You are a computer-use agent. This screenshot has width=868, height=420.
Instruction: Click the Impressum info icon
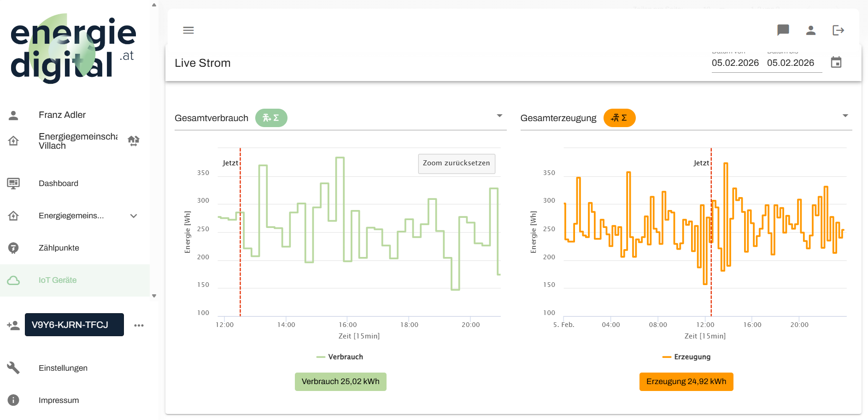pos(13,400)
